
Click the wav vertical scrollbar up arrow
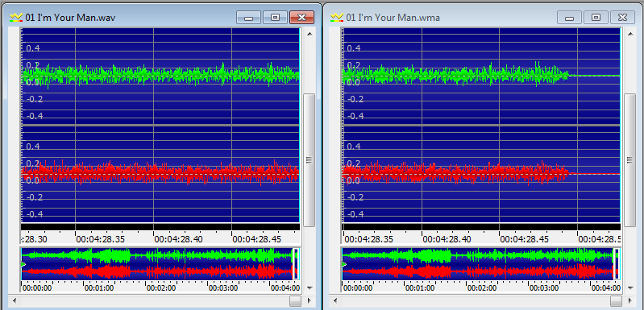tap(310, 35)
